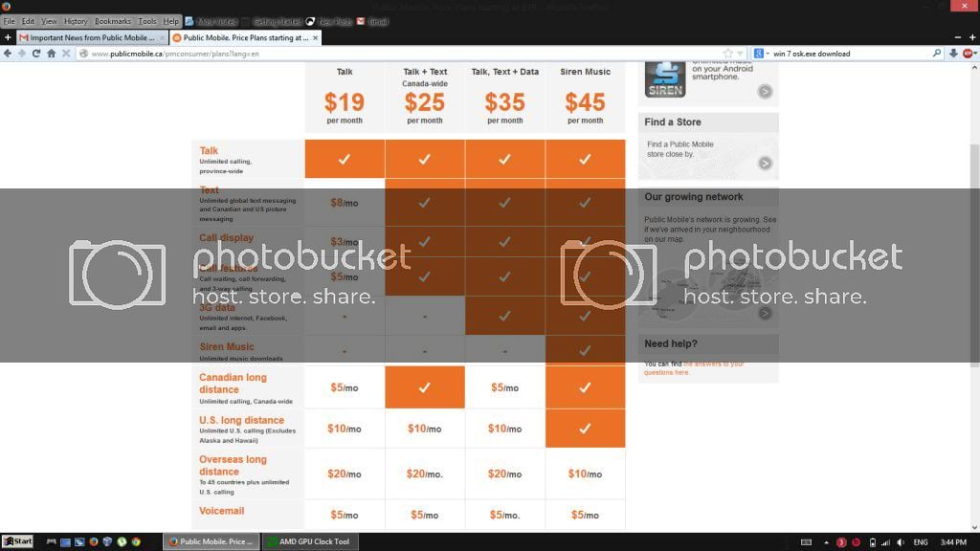Click $10/mo overseas price under Siren Music
Viewport: 980px width, 551px height.
pos(585,474)
